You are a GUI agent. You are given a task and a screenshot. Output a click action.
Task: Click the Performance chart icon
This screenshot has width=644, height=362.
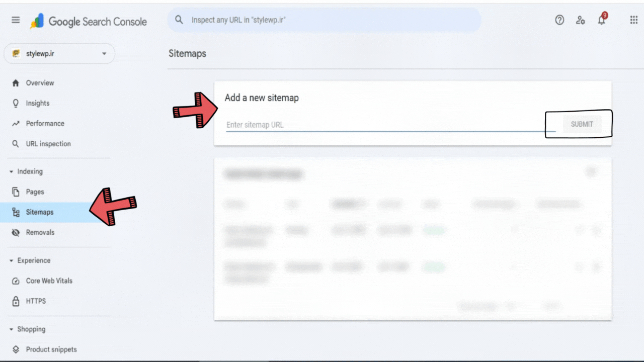(x=17, y=123)
